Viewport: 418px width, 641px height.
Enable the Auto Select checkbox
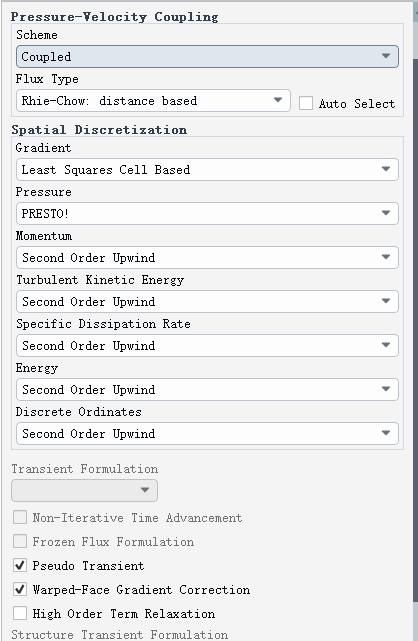[x=306, y=103]
